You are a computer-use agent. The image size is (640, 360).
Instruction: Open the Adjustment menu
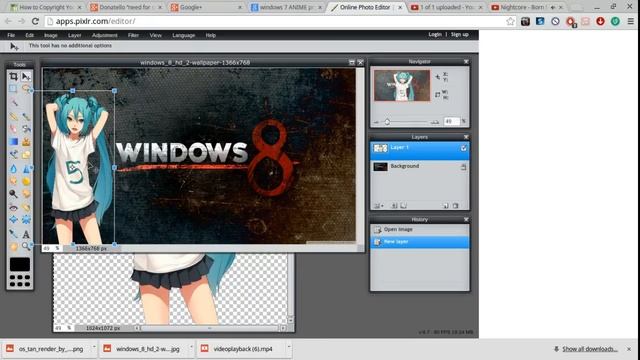click(x=104, y=36)
